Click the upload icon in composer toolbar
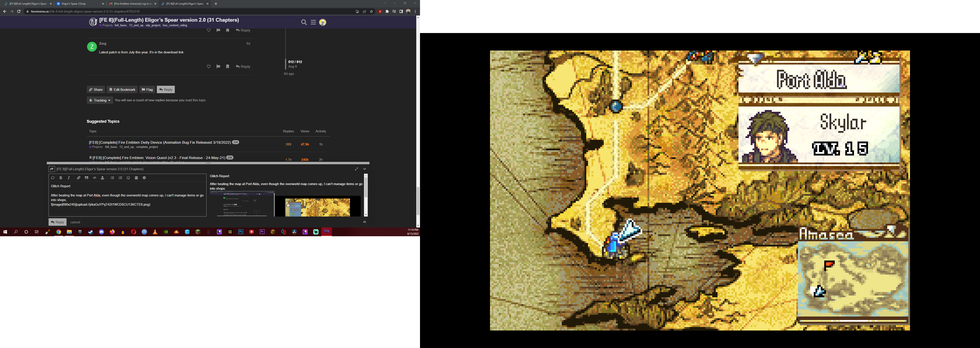This screenshot has height=348, width=980. click(102, 178)
